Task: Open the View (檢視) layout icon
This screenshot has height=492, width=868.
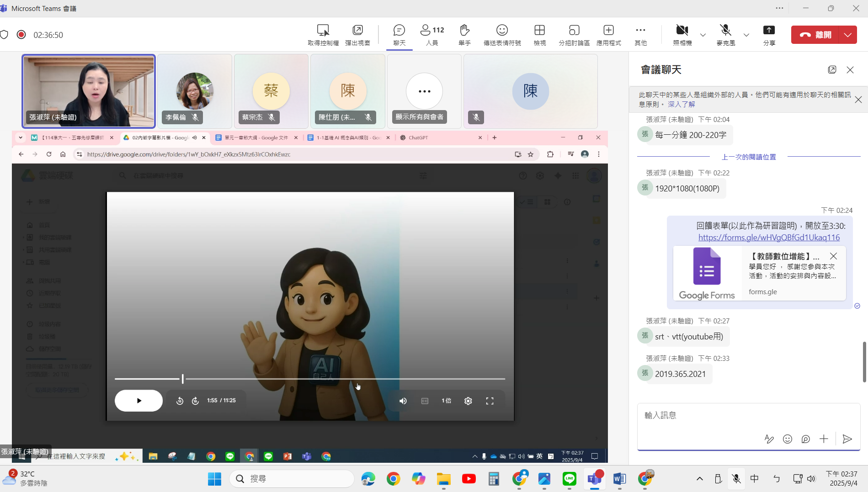Action: tap(539, 31)
